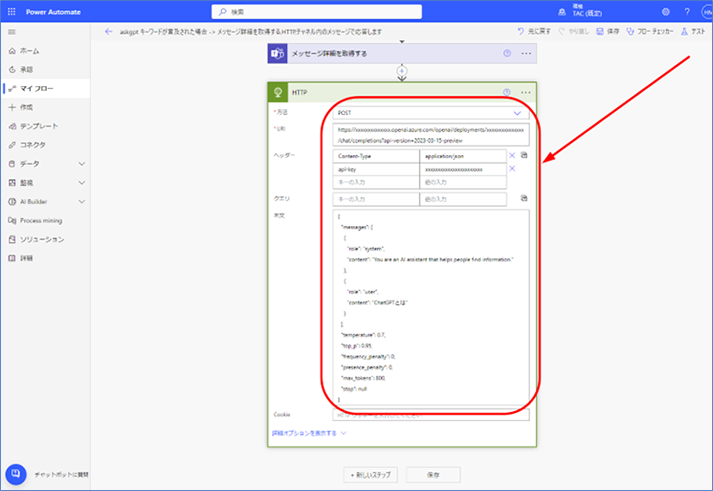Click the api-key header value field

[463, 169]
